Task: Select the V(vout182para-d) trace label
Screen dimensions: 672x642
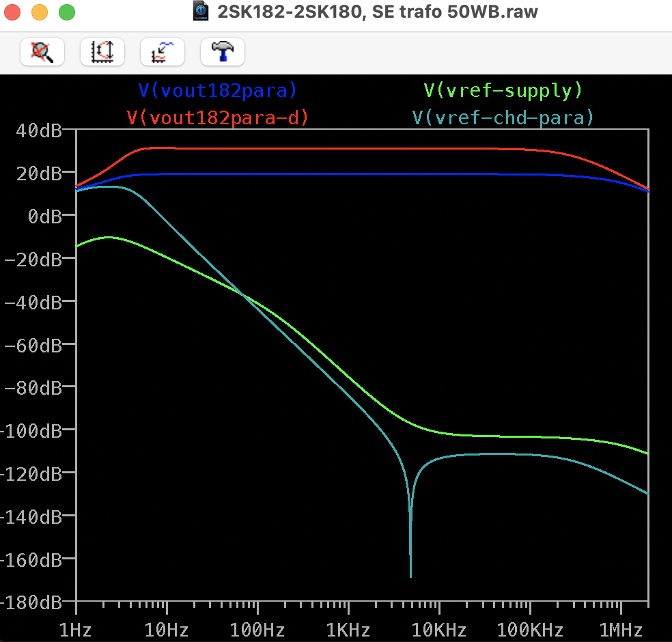Action: tap(218, 117)
